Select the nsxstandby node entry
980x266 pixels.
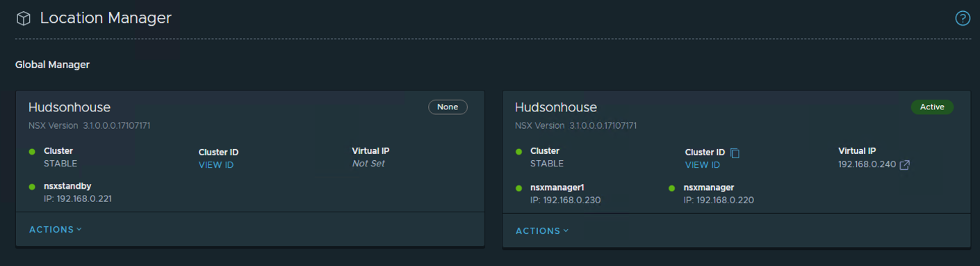pos(78,192)
